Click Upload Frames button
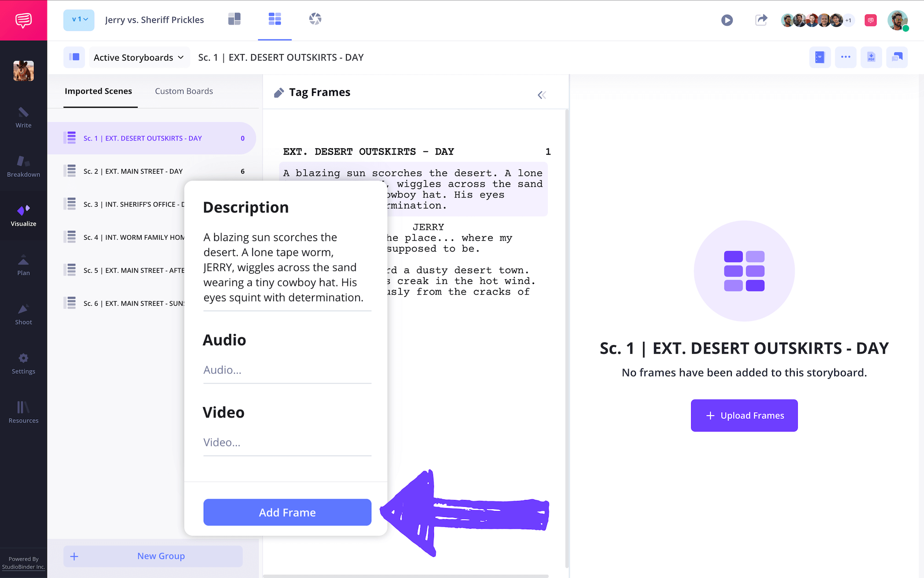 pyautogui.click(x=744, y=416)
